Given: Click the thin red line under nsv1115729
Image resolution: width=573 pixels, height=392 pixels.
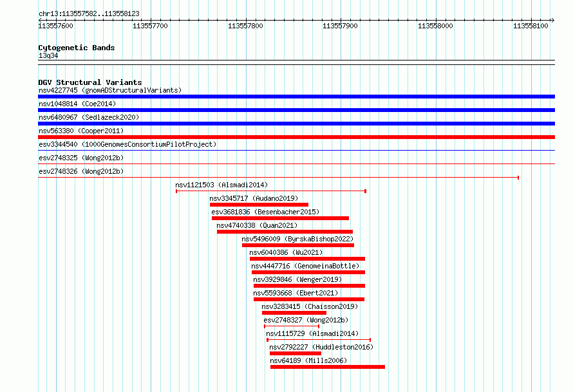Looking at the screenshot, I should [319, 340].
